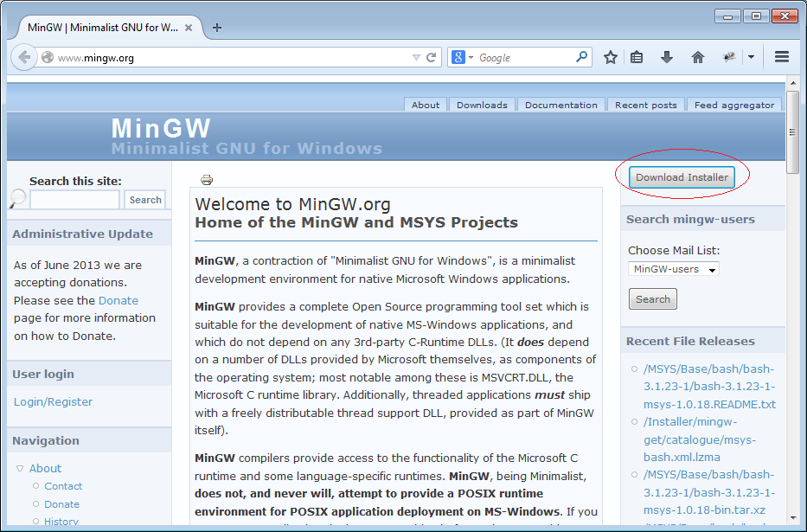Open the About site tab

point(425,105)
